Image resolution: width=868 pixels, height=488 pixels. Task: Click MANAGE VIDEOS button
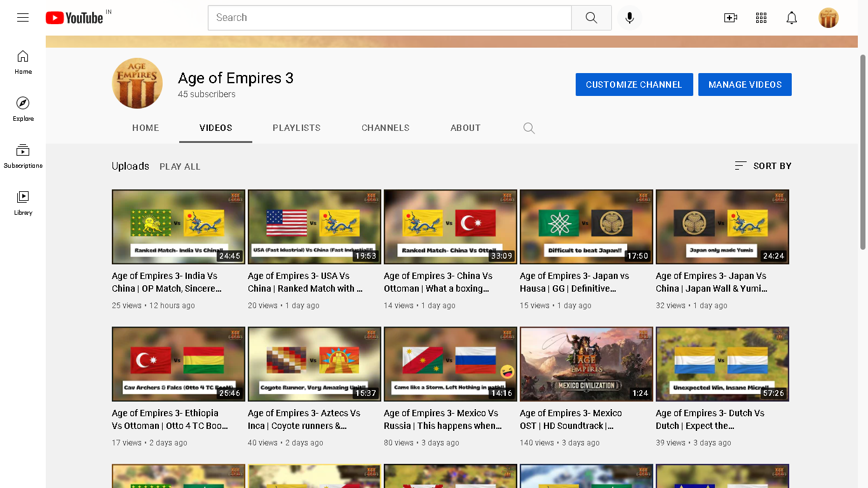(x=745, y=85)
